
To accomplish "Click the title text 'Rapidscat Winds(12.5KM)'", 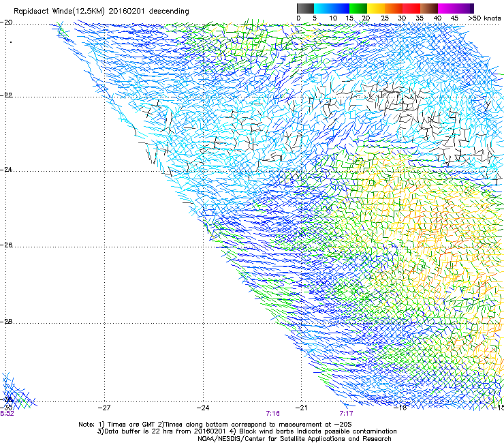I will click(x=59, y=12).
